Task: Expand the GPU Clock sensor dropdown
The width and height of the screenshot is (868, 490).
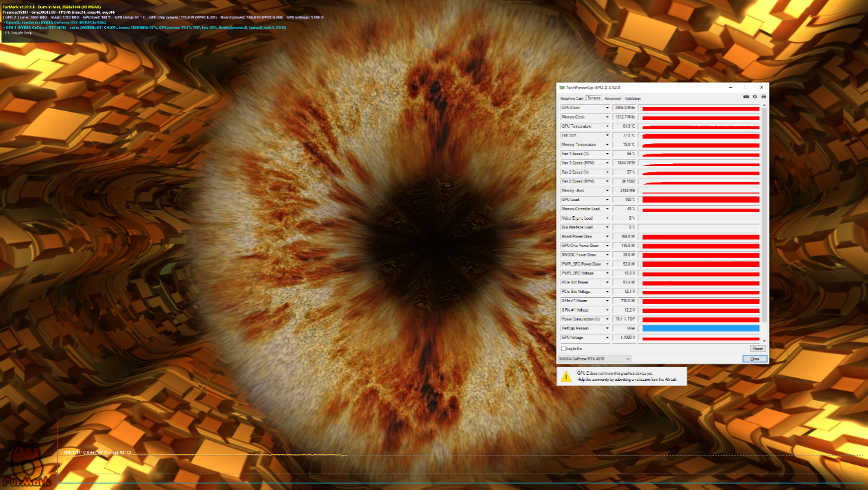Action: click(607, 108)
